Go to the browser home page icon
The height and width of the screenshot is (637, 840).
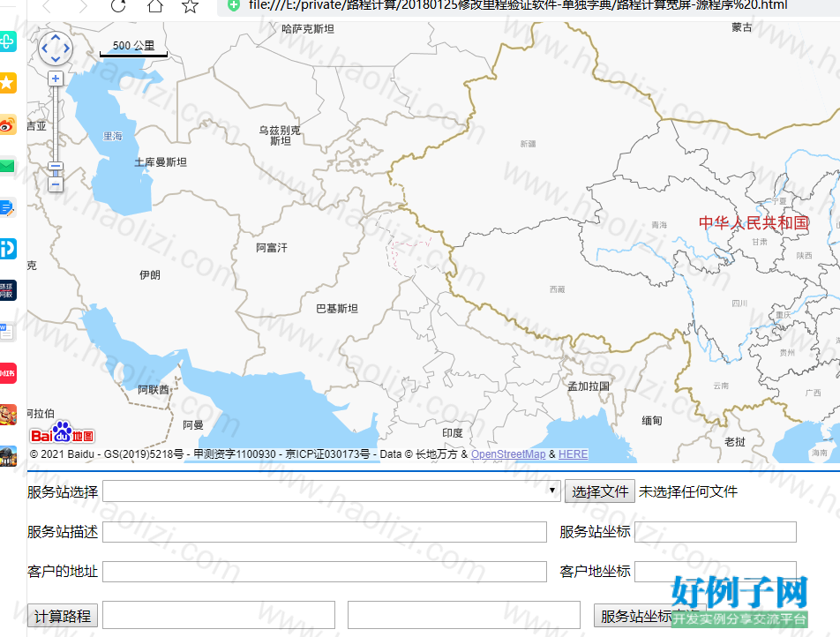click(x=154, y=5)
